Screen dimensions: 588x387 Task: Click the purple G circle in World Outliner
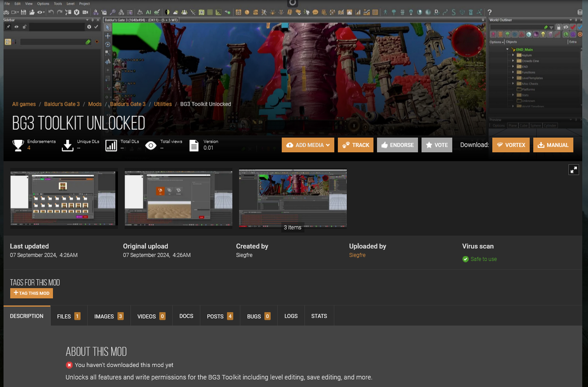[x=572, y=34]
